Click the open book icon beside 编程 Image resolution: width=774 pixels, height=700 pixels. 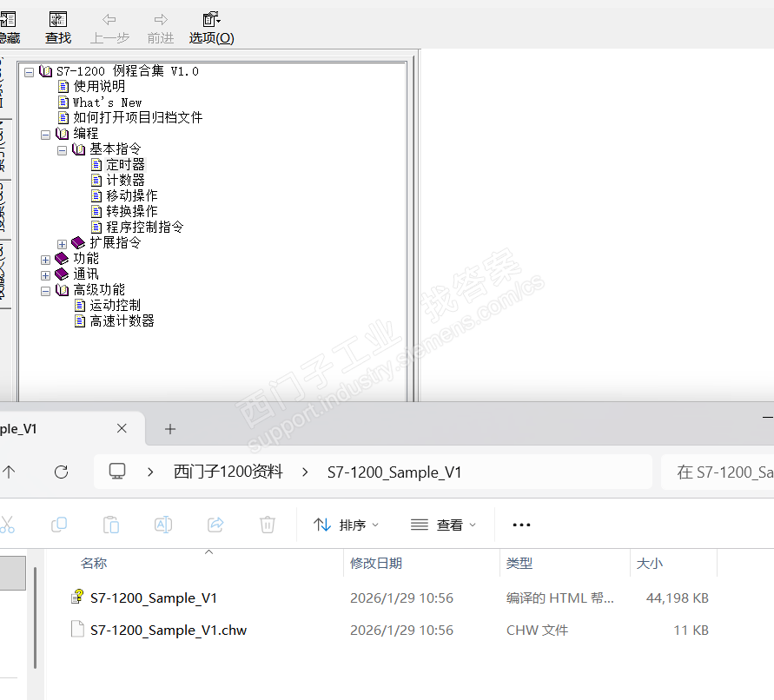(62, 134)
